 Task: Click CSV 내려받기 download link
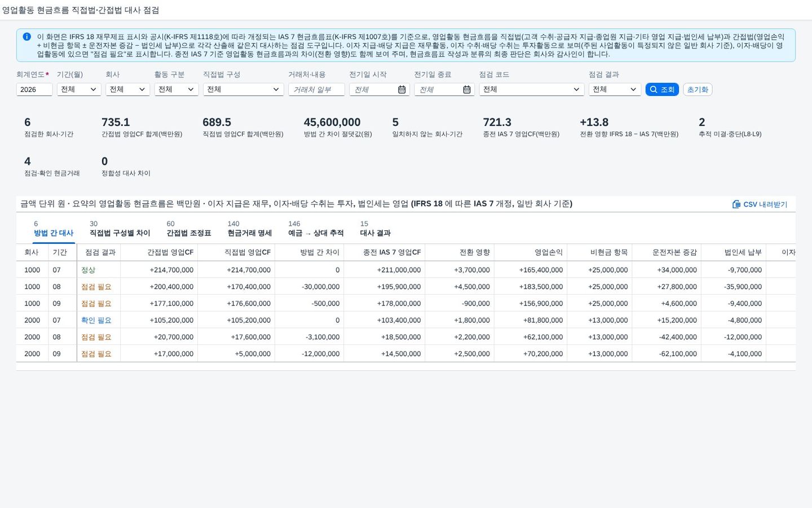click(x=760, y=204)
